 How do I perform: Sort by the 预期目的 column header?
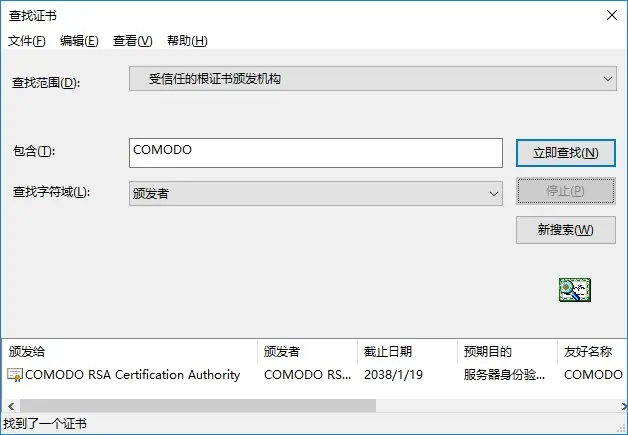click(507, 352)
